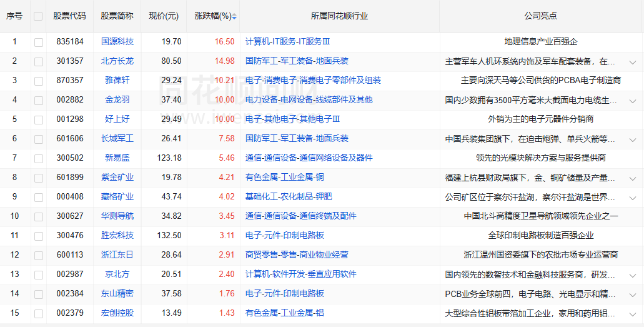The width and height of the screenshot is (644, 327).
Task: Open stock link 北方长龙
Action: (x=117, y=61)
